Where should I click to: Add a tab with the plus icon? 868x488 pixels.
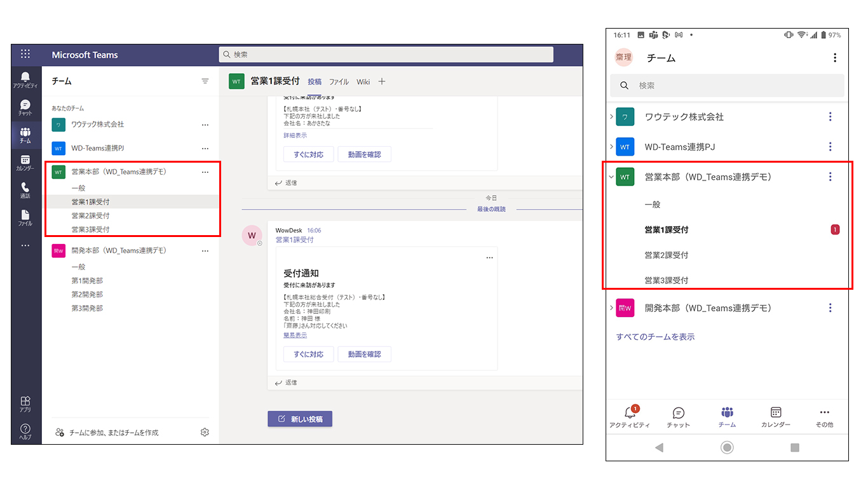[382, 81]
